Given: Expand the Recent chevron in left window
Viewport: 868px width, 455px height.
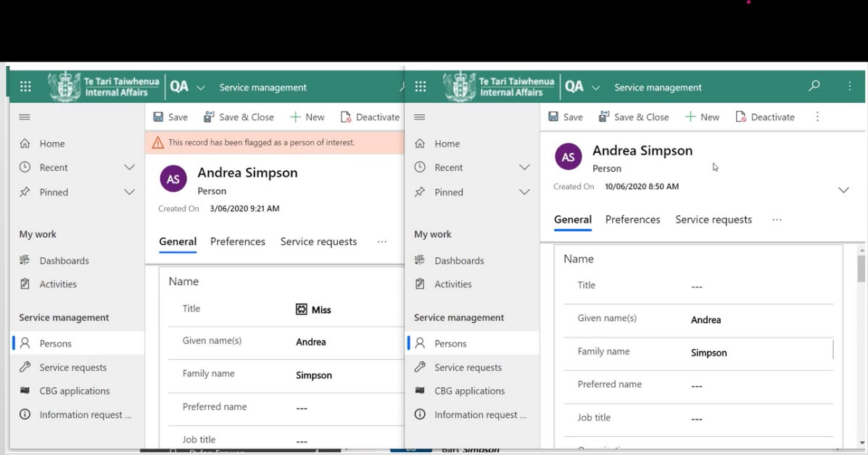Looking at the screenshot, I should [129, 167].
